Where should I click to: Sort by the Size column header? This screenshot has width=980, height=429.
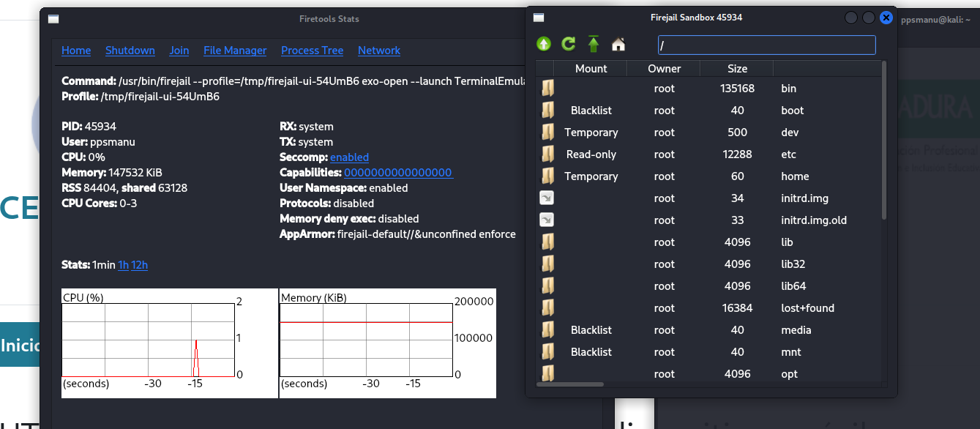pos(737,69)
